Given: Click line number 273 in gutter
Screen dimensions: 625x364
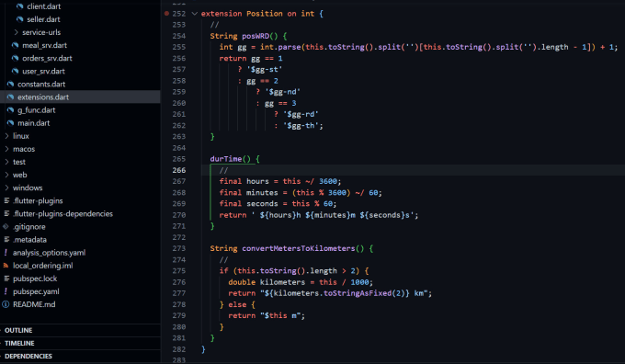Looking at the screenshot, I should [x=179, y=248].
